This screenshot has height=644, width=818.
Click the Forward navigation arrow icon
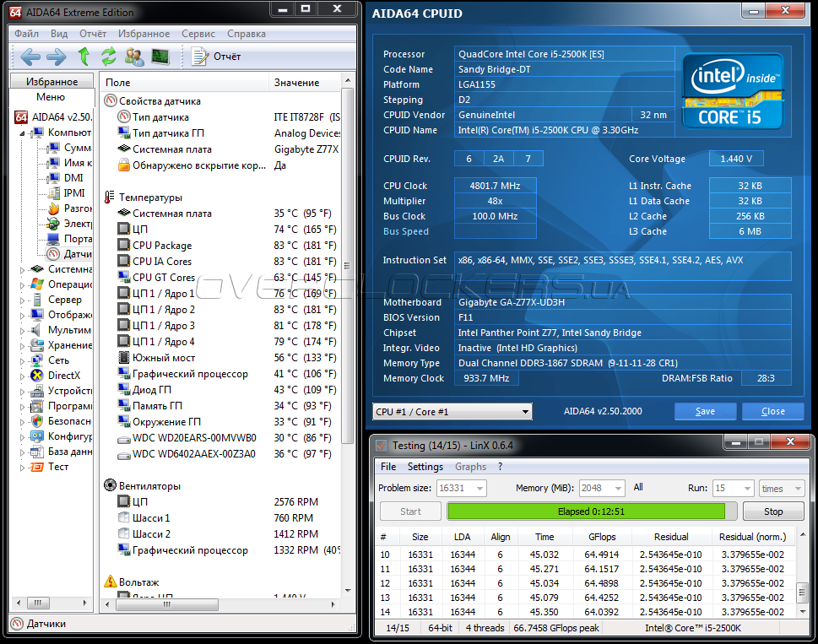click(x=57, y=57)
